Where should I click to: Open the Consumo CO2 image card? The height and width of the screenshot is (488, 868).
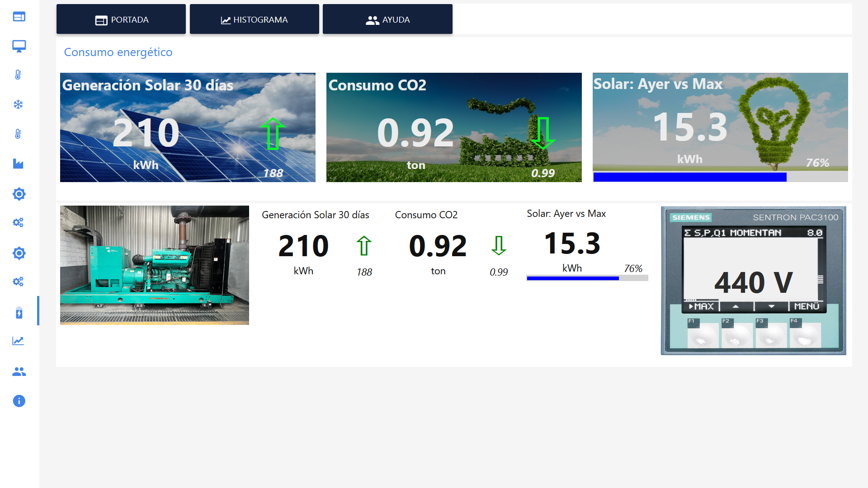(x=454, y=127)
